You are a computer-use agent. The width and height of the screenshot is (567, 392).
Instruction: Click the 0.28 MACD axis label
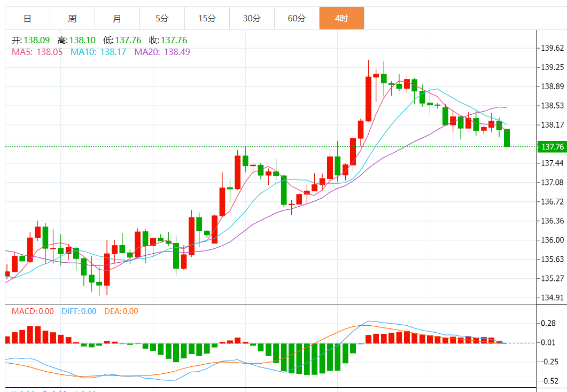point(548,323)
